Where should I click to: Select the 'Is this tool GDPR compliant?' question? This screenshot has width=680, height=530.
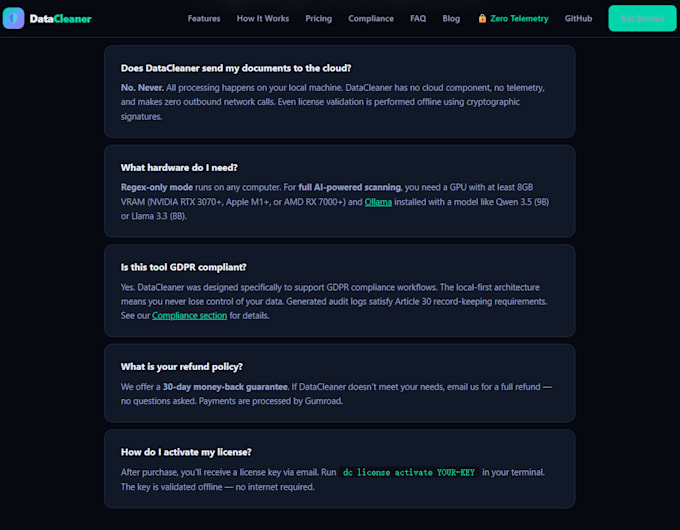(183, 267)
